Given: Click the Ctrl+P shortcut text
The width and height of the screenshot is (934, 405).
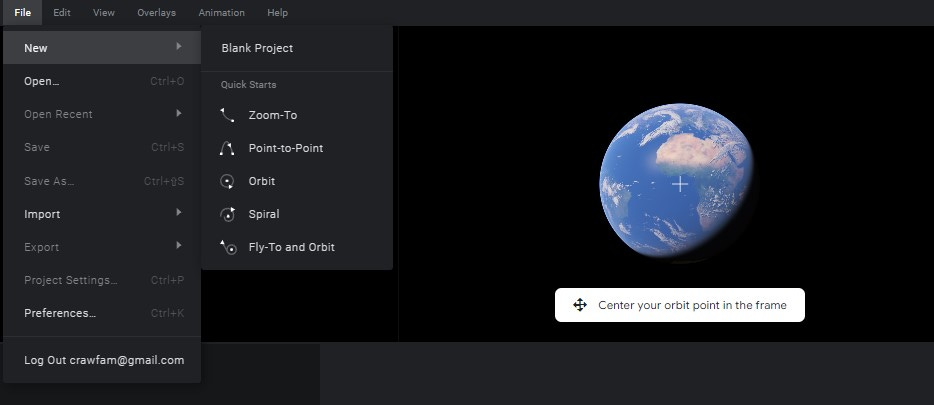Looking at the screenshot, I should tap(167, 280).
